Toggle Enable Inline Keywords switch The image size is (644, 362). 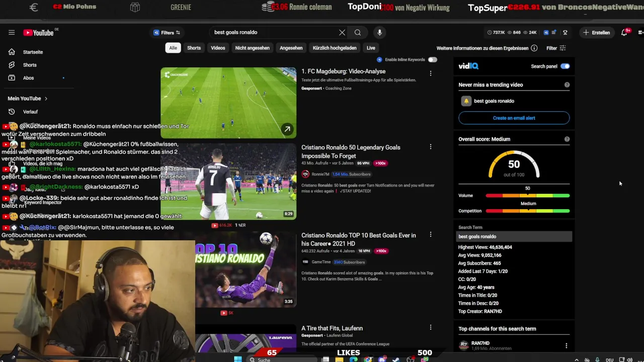point(432,60)
